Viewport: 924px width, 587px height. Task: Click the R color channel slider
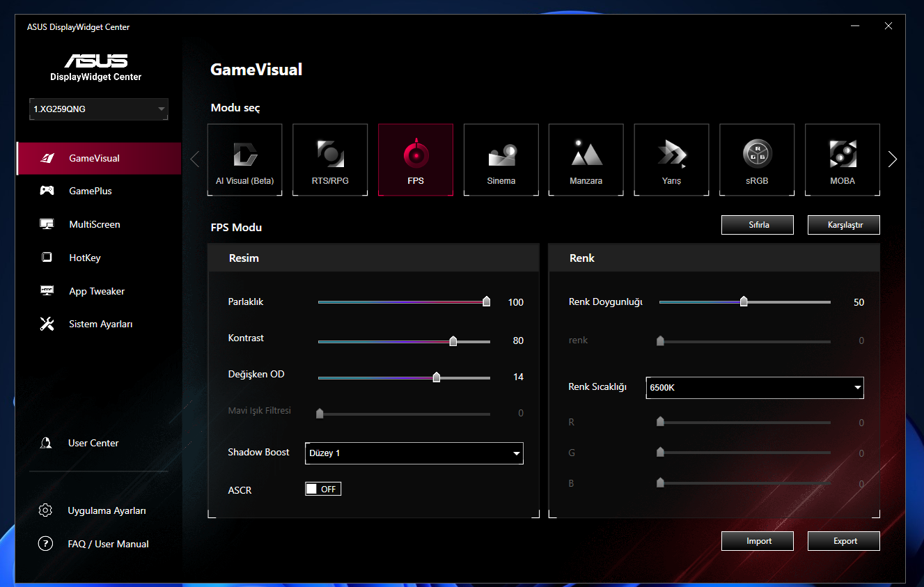pos(744,422)
